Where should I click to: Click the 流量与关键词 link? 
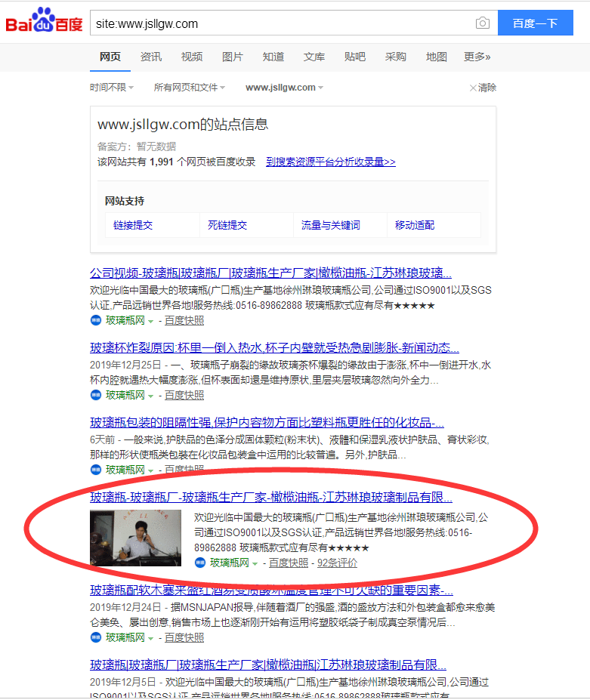point(331,225)
